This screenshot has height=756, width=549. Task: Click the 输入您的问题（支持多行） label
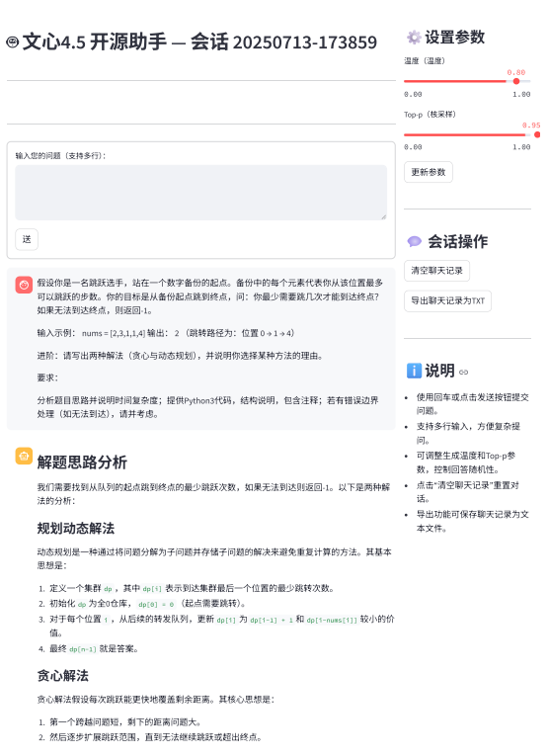tap(60, 156)
